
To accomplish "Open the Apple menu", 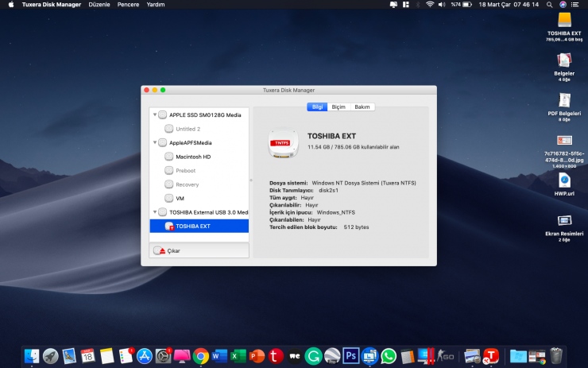I will (x=11, y=5).
